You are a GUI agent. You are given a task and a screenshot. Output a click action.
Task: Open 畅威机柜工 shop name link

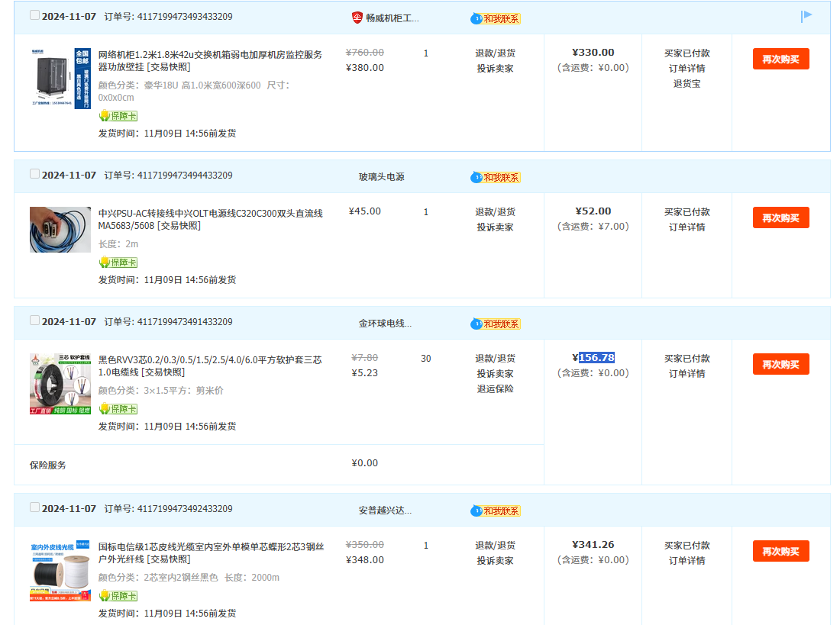point(392,18)
